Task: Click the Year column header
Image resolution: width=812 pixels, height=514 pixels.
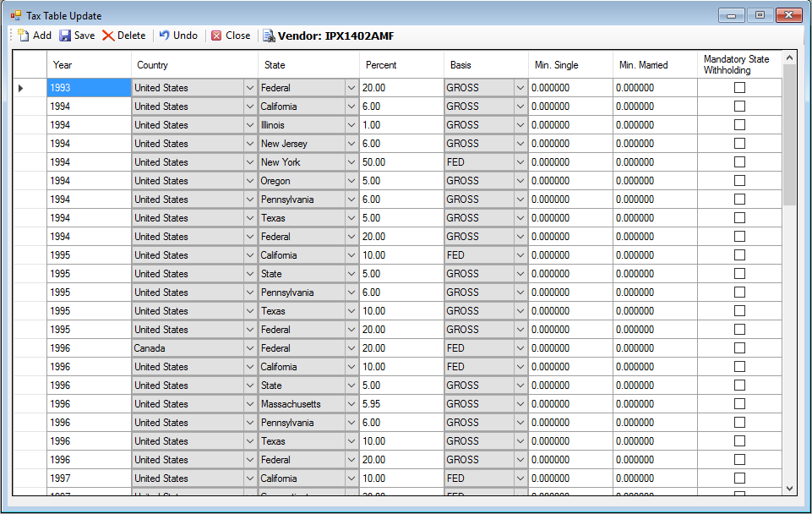Action: pyautogui.click(x=89, y=65)
